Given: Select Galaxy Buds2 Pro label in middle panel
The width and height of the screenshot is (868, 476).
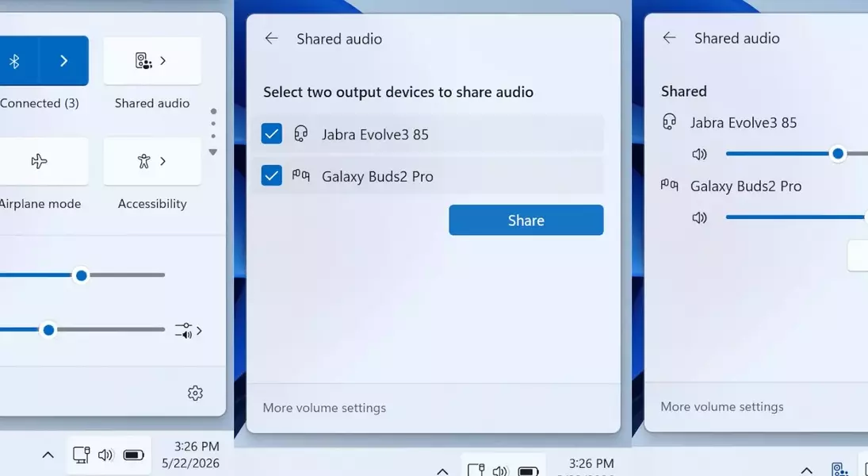Looking at the screenshot, I should (x=377, y=176).
